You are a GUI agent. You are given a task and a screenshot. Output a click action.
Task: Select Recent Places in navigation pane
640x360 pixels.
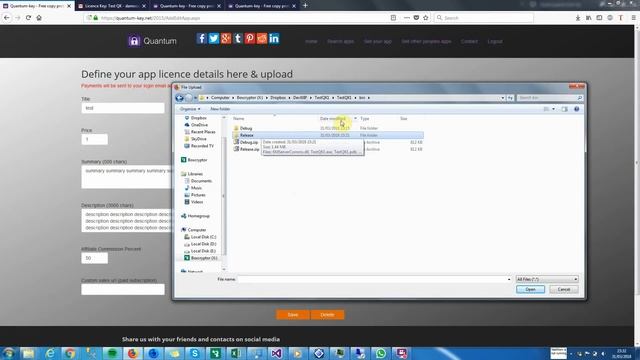coord(203,132)
